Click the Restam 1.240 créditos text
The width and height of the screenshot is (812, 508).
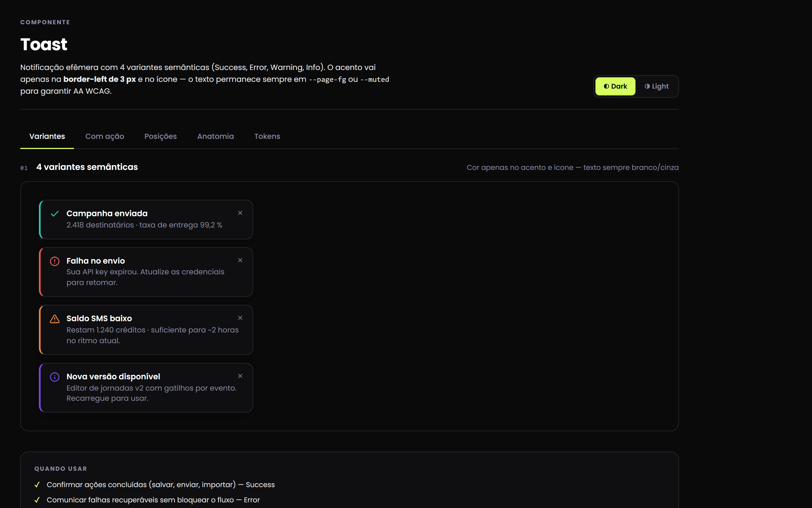[152, 335]
